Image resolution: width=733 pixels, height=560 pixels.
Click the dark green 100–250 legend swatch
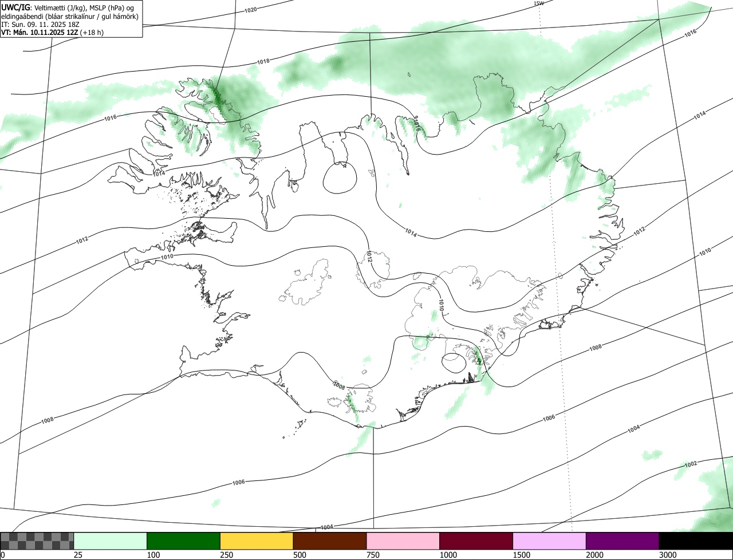184,541
